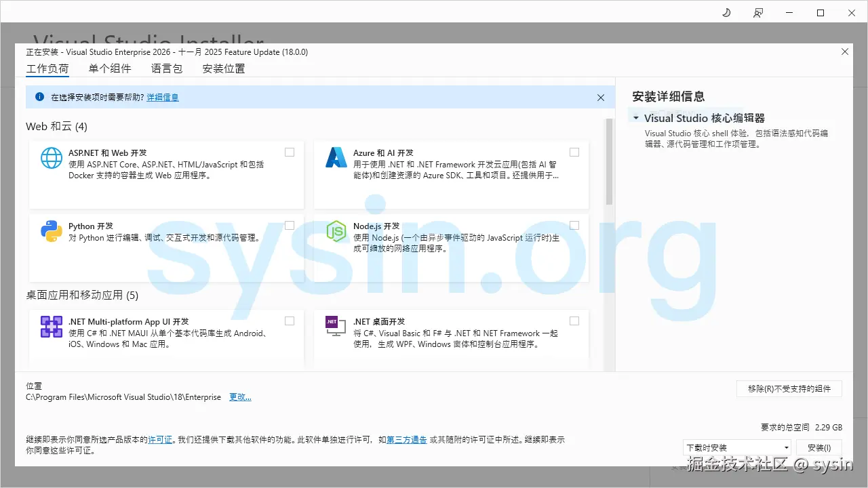Open the 安装位置 tab

click(224, 68)
